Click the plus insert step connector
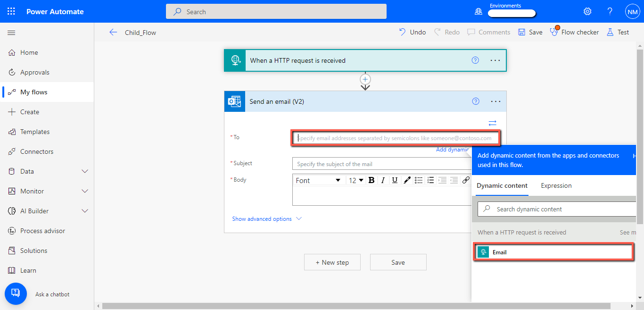 (365, 79)
